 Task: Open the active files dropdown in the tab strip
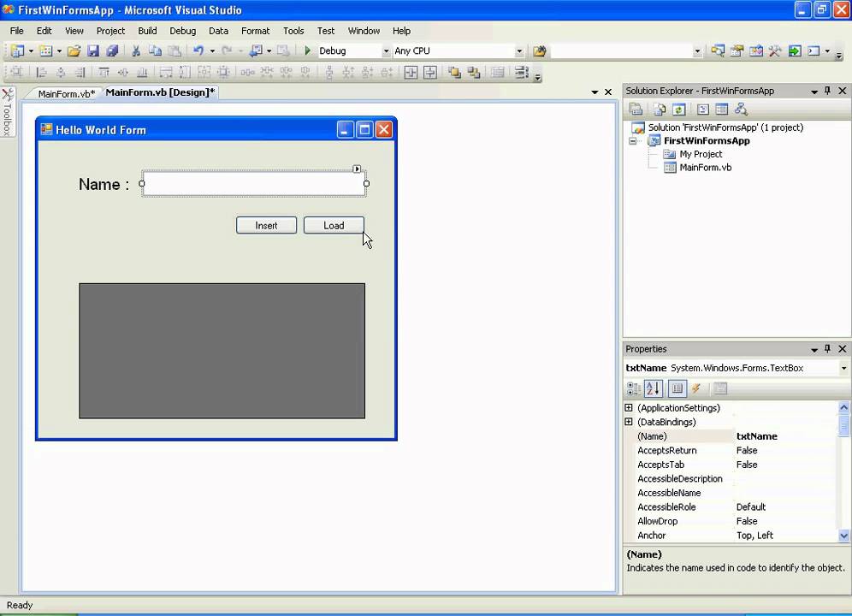coord(595,92)
